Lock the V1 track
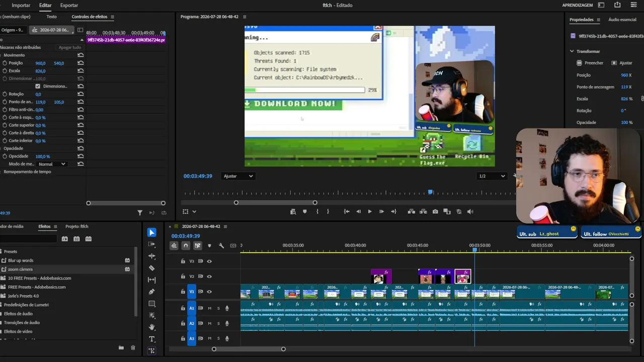This screenshot has height=362, width=644. (183, 292)
